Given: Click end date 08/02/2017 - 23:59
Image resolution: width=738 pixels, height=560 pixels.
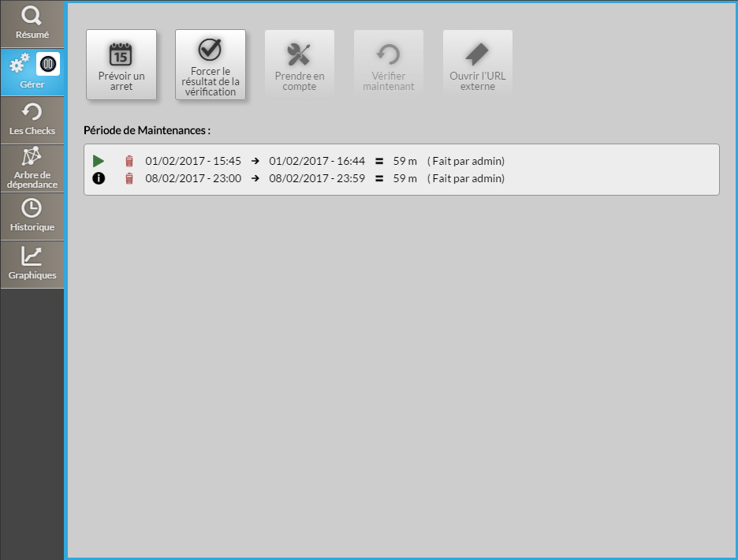Looking at the screenshot, I should coord(317,178).
